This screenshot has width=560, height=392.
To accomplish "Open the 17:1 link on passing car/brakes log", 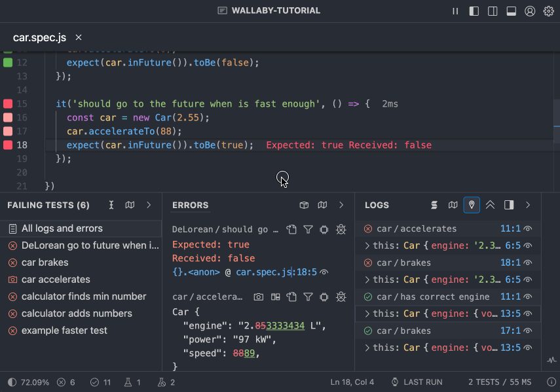I will (x=510, y=330).
